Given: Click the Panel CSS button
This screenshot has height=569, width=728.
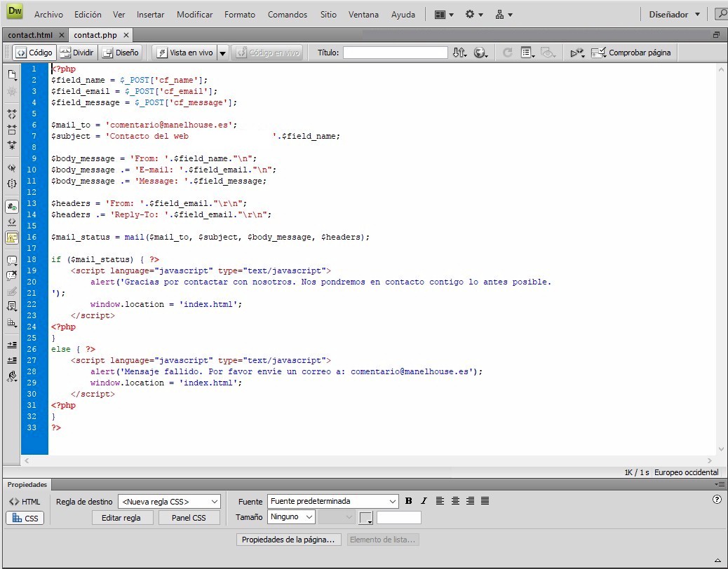Looking at the screenshot, I should tap(189, 518).
